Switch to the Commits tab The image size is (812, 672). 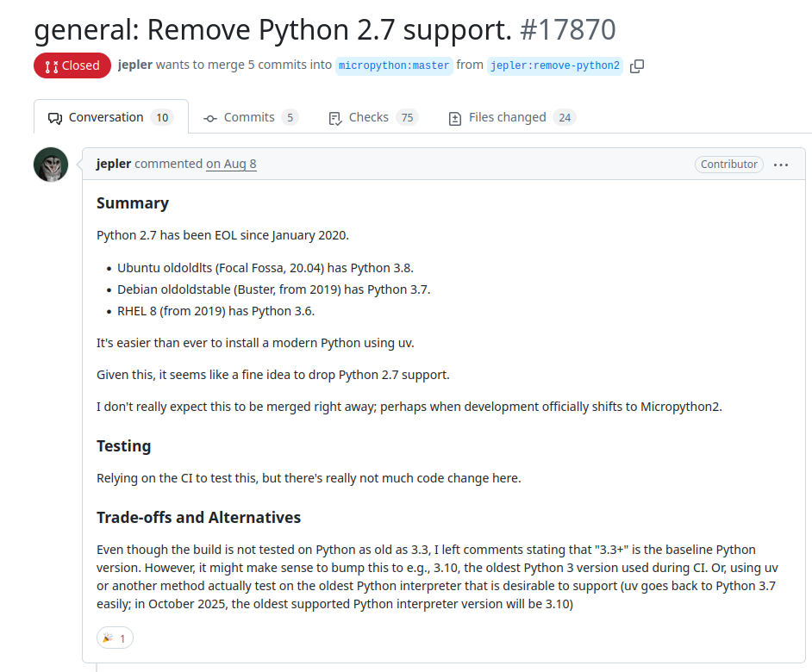(249, 117)
